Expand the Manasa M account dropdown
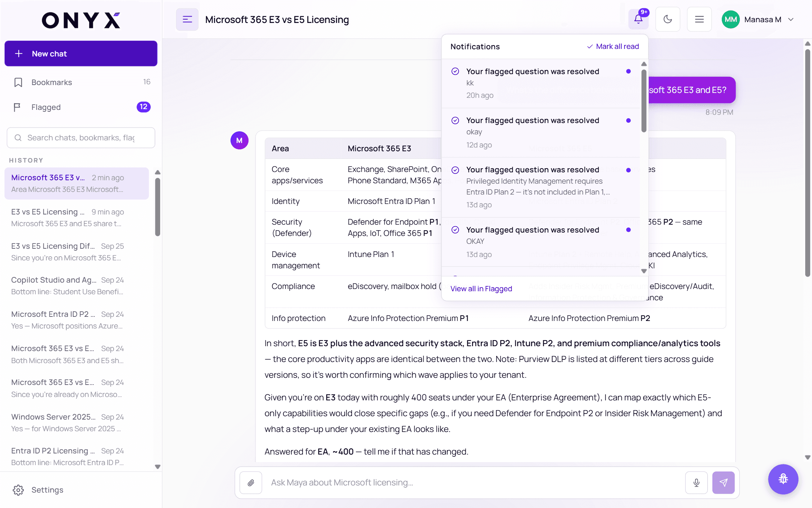 coord(791,19)
